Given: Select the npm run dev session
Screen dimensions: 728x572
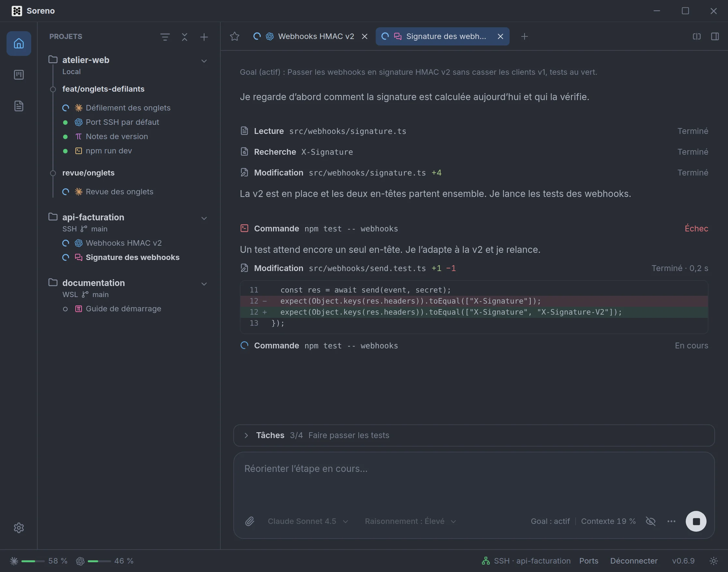Looking at the screenshot, I should (x=109, y=151).
